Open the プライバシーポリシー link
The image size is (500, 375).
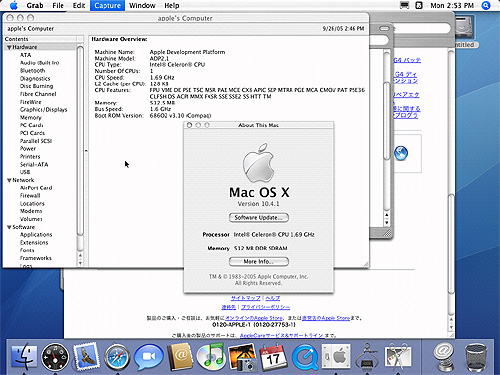pyautogui.click(x=266, y=307)
